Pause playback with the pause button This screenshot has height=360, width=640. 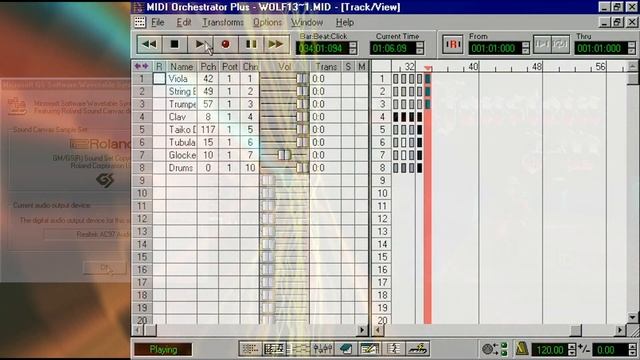pos(251,44)
